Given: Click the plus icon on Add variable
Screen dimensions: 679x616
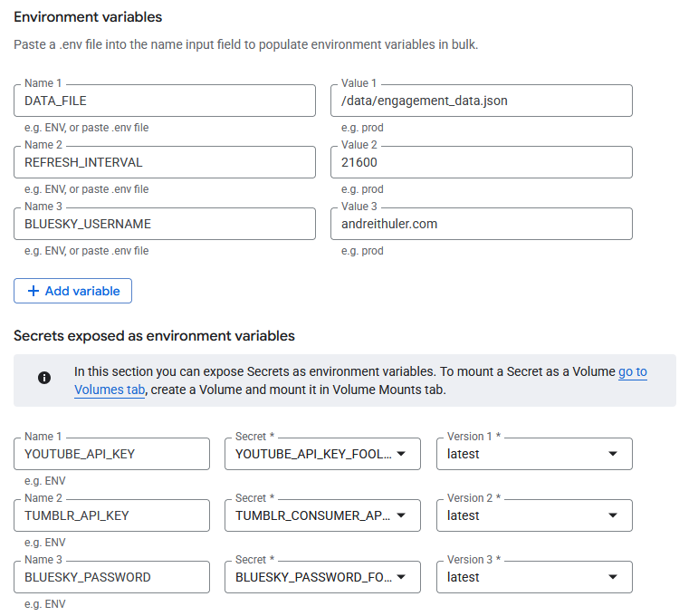Looking at the screenshot, I should (x=33, y=291).
